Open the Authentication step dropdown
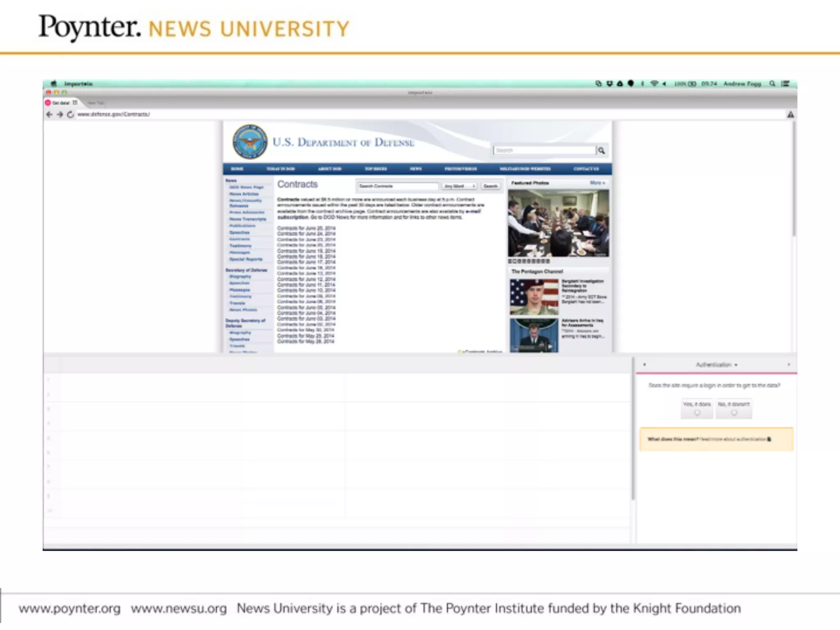The image size is (840, 630). point(716,365)
